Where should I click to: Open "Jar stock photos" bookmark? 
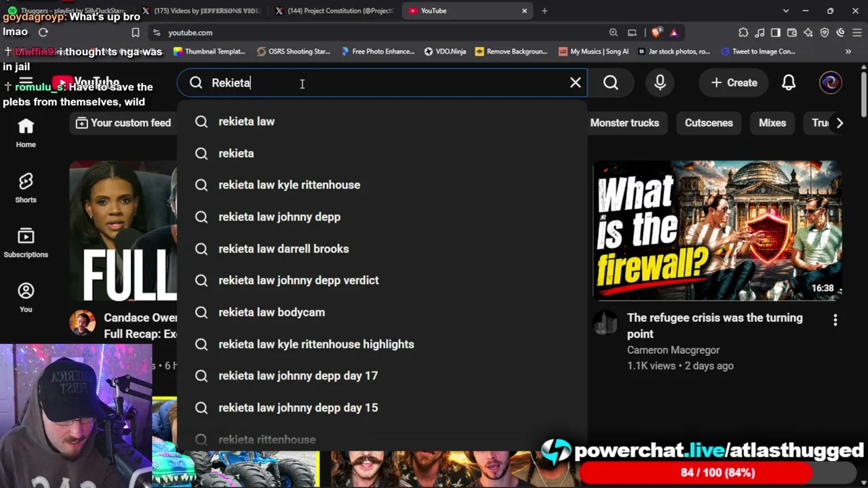click(x=674, y=52)
